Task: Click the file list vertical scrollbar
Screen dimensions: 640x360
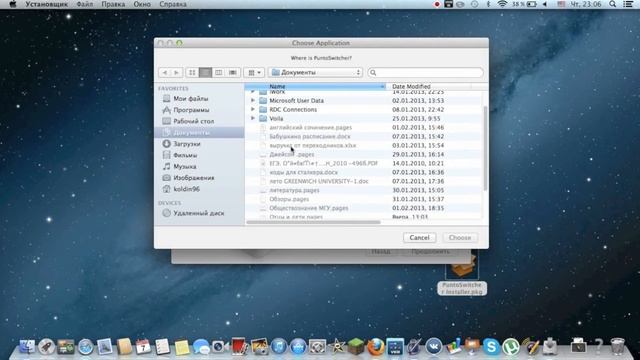Action: [485, 148]
